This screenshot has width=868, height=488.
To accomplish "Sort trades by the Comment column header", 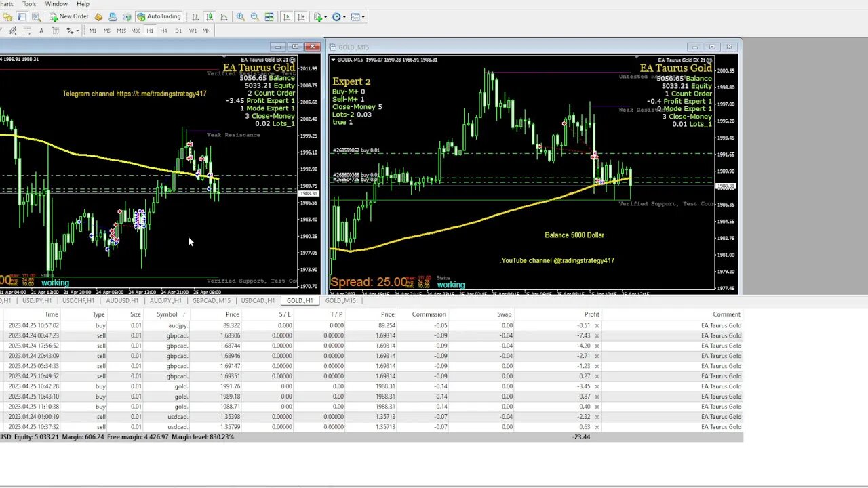I will click(x=726, y=314).
